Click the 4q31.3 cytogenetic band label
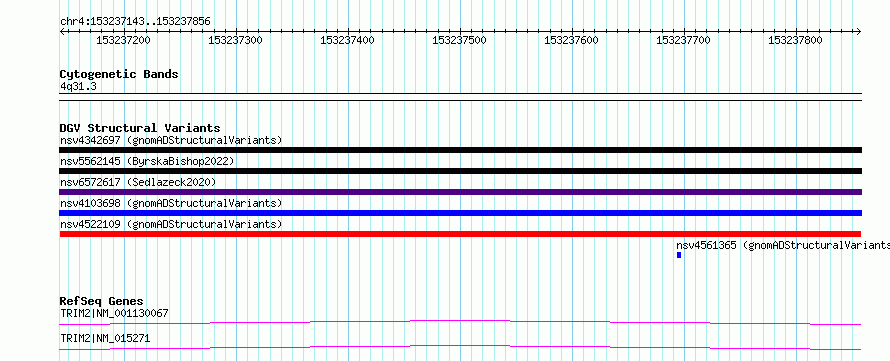 click(78, 86)
